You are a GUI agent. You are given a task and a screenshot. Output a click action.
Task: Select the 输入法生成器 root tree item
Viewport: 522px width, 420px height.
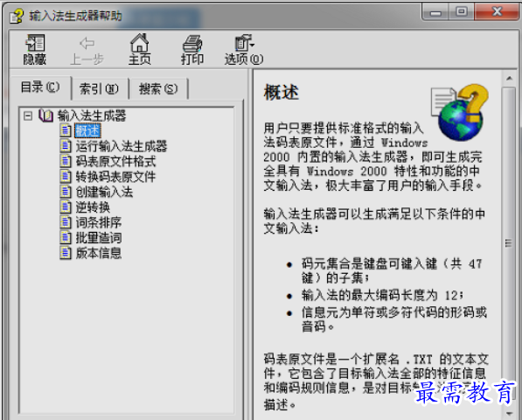(92, 115)
